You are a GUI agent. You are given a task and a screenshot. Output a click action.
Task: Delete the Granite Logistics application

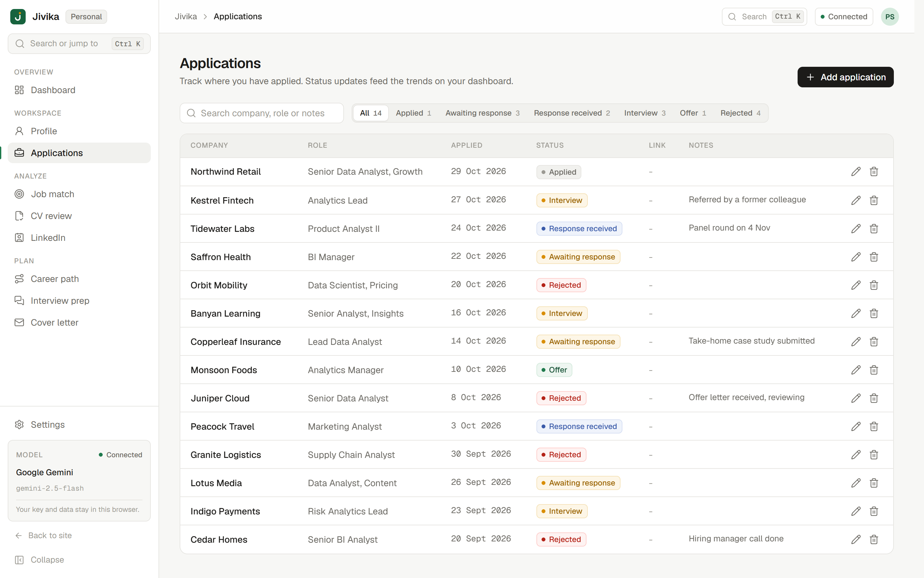(x=874, y=455)
